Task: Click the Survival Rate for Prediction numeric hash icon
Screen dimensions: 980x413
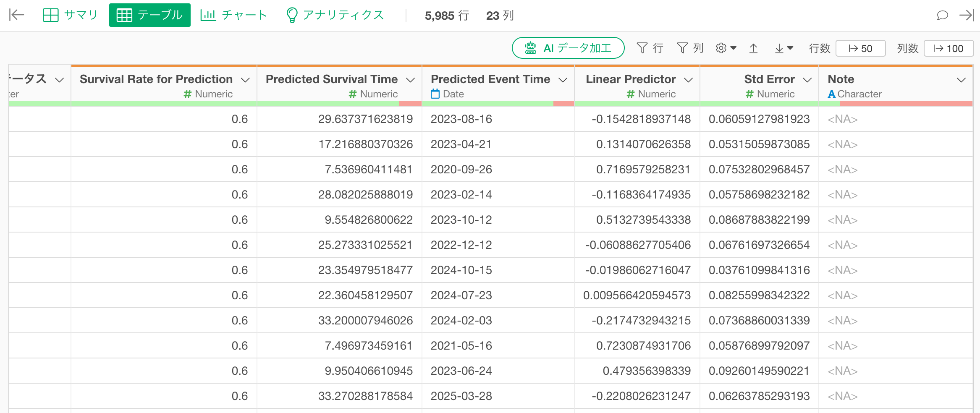Action: pos(188,94)
